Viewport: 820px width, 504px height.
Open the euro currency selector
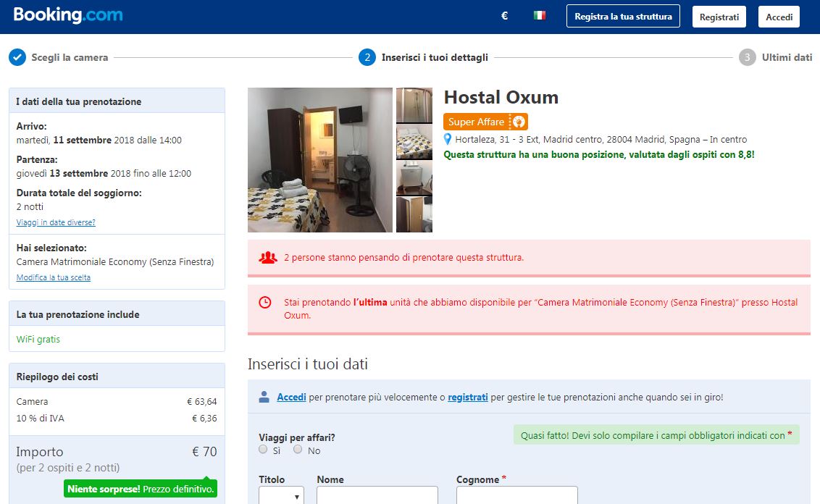(505, 16)
